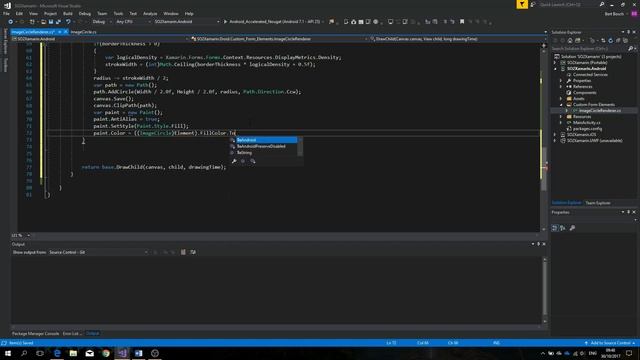
Task: Open the Tools menu
Action: click(118, 13)
